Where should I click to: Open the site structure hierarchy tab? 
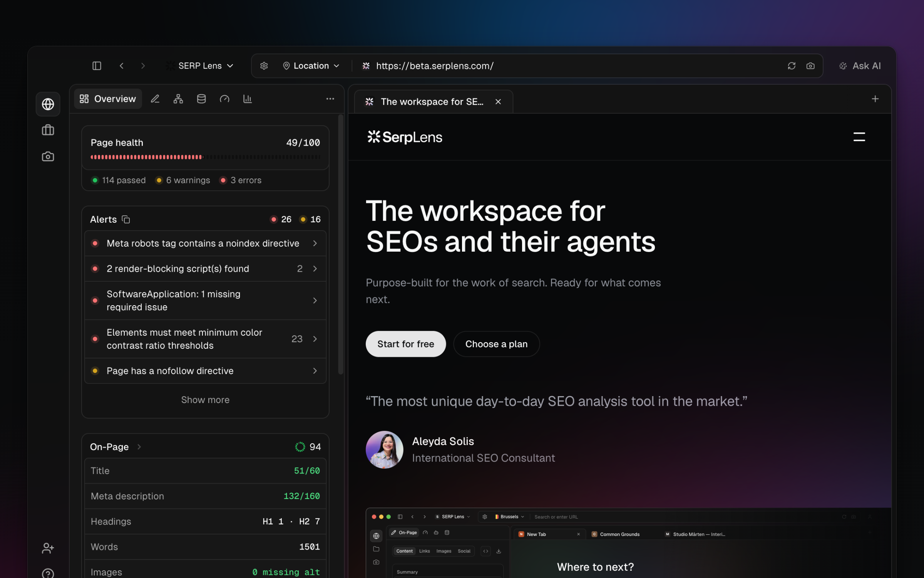(178, 99)
